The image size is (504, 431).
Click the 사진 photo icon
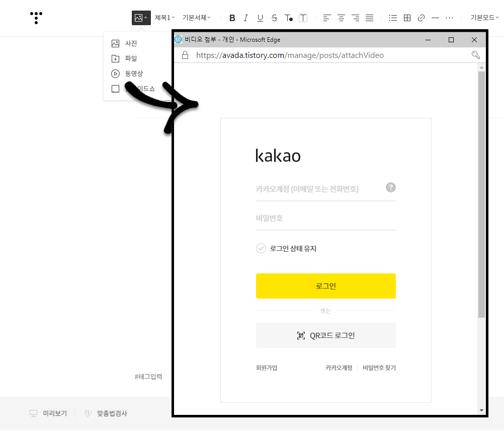click(115, 43)
